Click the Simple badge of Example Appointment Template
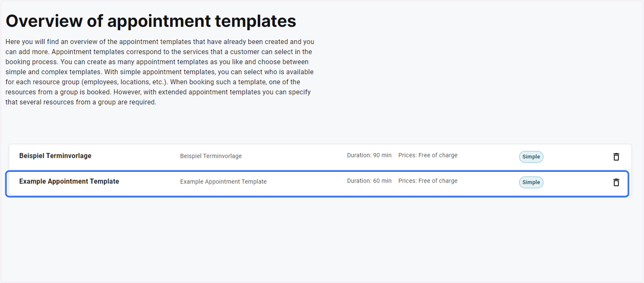The height and width of the screenshot is (283, 644). tap(531, 183)
